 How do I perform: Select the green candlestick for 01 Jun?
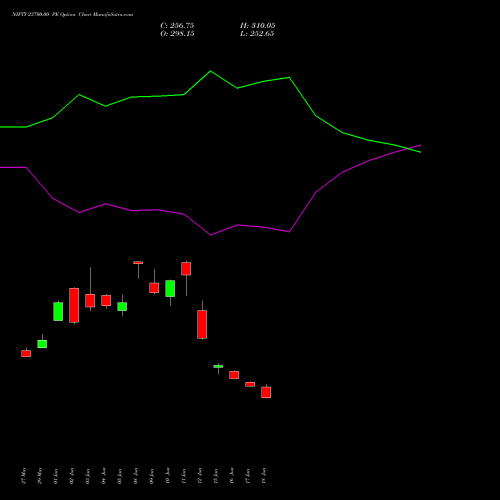click(58, 311)
